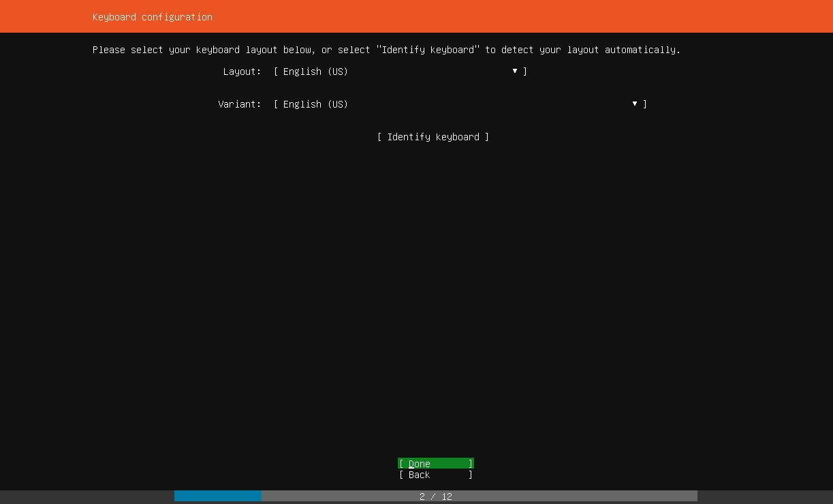This screenshot has height=504, width=833.
Task: Click the Layout field label
Action: tap(242, 71)
